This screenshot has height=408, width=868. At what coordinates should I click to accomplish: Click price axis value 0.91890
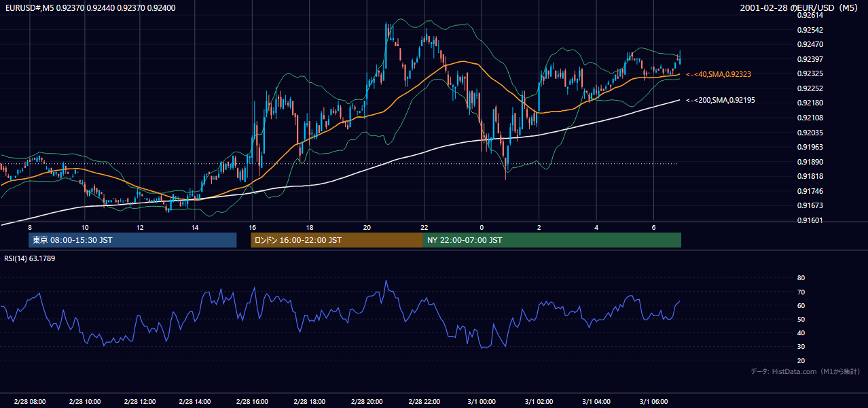(810, 162)
